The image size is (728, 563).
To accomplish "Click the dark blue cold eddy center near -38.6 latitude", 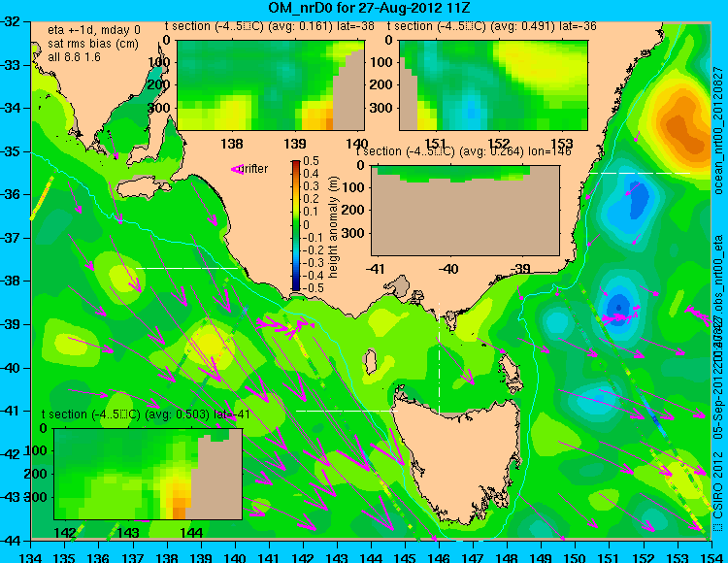I will (619, 307).
